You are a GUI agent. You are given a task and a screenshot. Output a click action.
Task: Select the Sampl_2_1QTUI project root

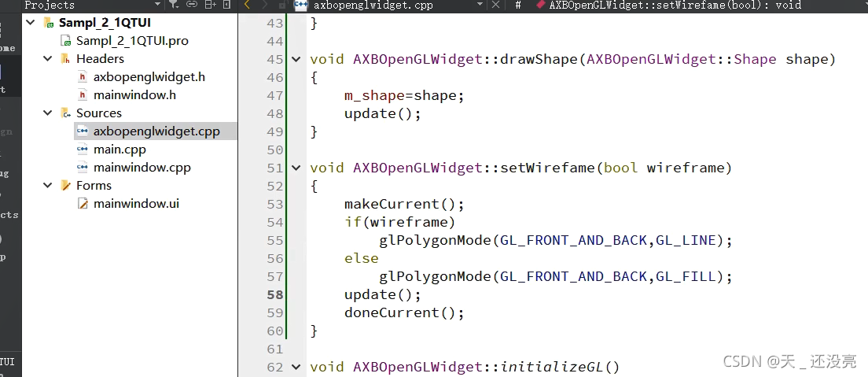tap(105, 23)
